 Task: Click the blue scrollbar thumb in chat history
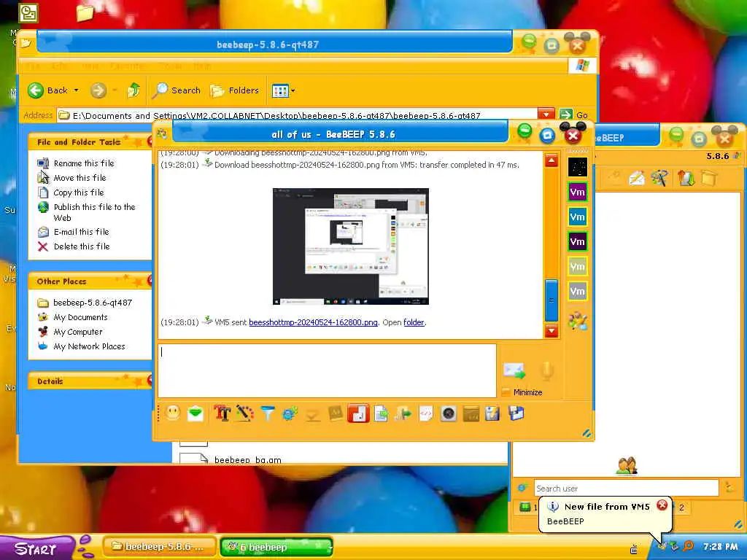click(x=551, y=300)
